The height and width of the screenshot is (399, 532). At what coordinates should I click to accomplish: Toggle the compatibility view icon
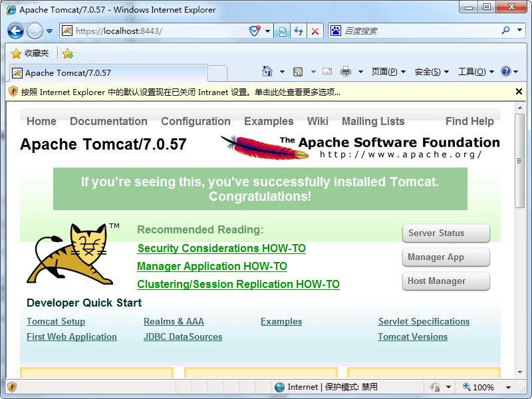282,31
